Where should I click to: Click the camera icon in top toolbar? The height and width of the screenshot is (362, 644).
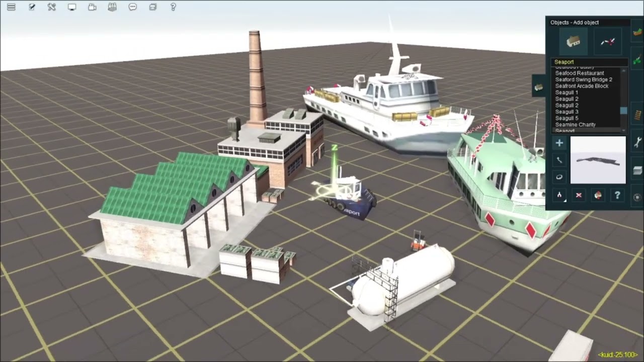(x=92, y=7)
